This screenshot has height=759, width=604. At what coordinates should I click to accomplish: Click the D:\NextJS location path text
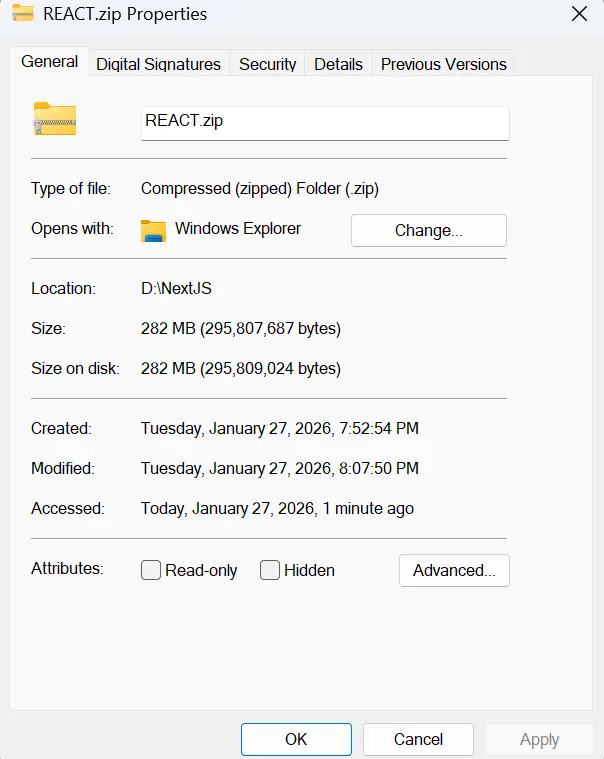176,288
